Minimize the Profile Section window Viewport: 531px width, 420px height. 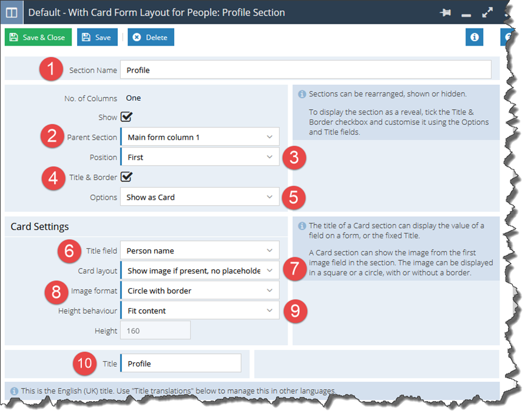(x=466, y=15)
